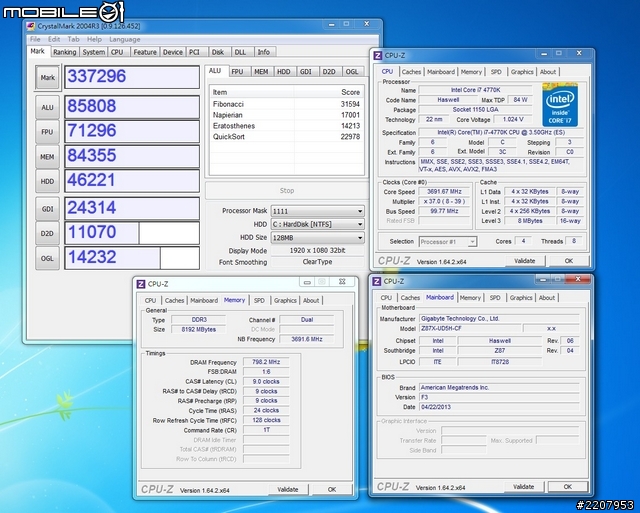
Task: Click the D2D score 11070 progress bar
Action: pyautogui.click(x=132, y=233)
